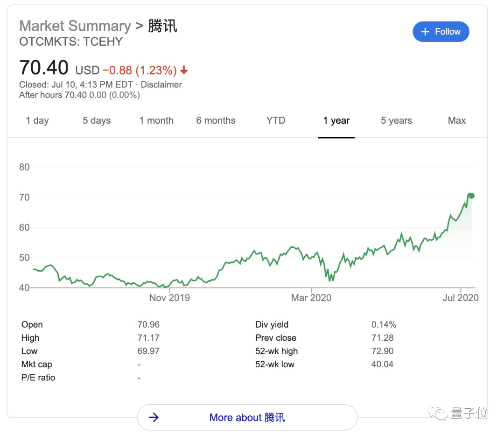
Task: Click the 52-wk low value 40.04
Action: pyautogui.click(x=383, y=364)
